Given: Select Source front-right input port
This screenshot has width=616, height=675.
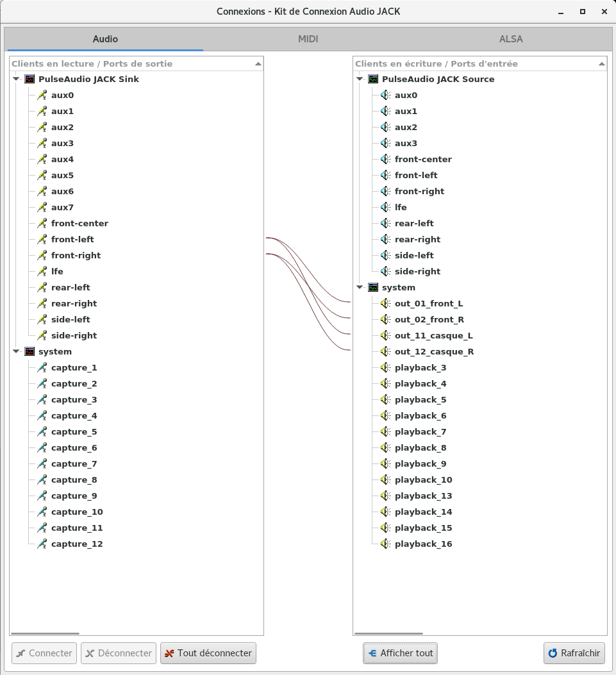Looking at the screenshot, I should (x=419, y=191).
